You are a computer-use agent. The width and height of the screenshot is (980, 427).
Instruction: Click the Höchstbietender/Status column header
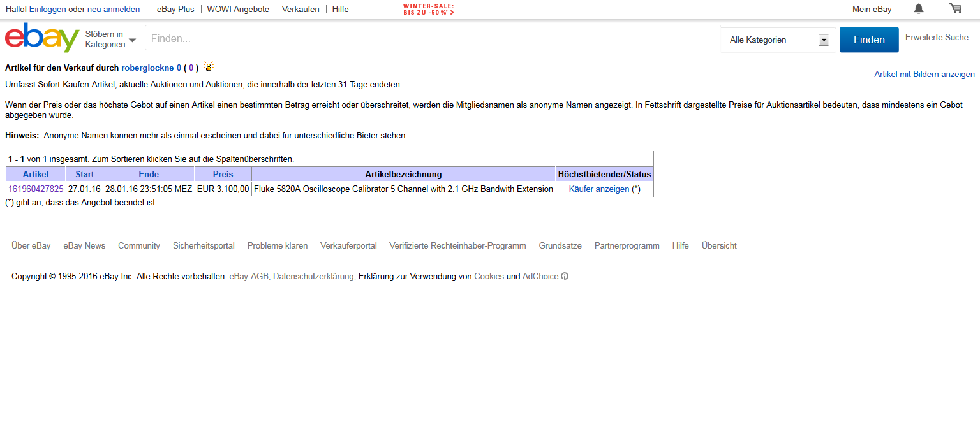coord(605,174)
